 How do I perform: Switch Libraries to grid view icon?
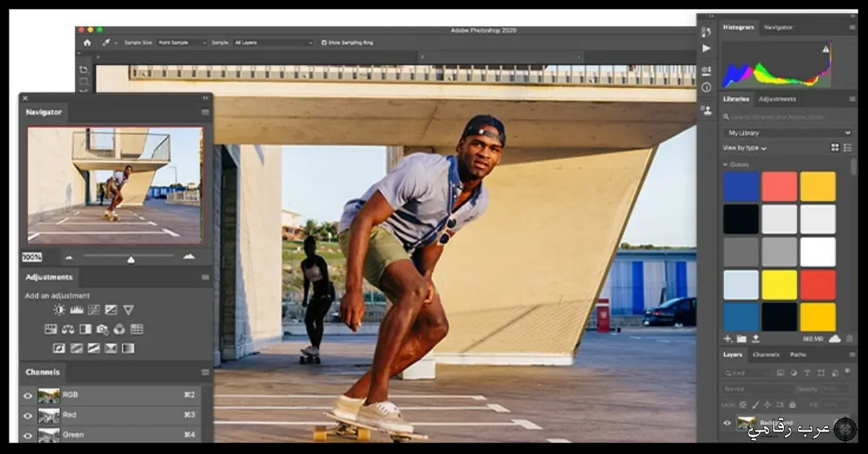click(x=835, y=147)
